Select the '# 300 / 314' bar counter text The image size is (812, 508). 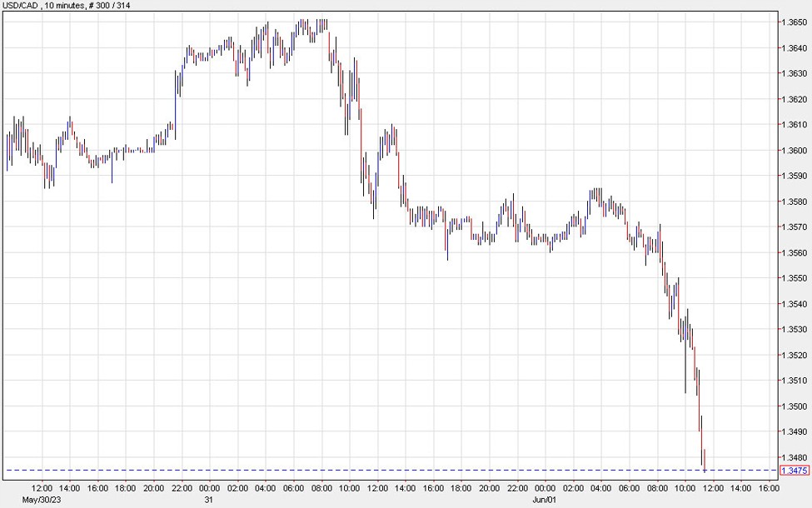(x=112, y=7)
